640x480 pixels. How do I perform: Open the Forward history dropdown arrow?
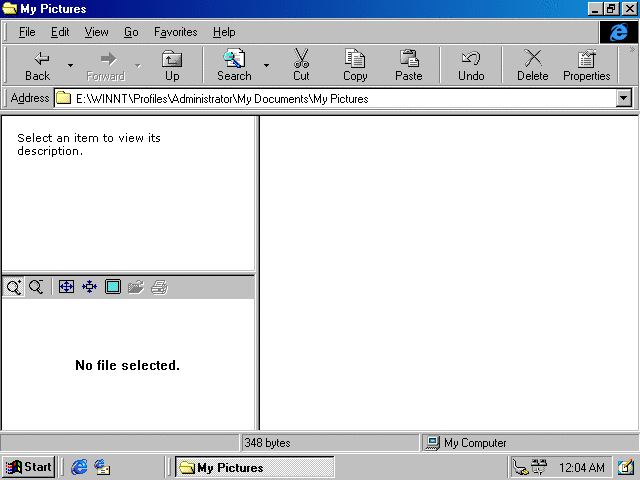click(138, 65)
